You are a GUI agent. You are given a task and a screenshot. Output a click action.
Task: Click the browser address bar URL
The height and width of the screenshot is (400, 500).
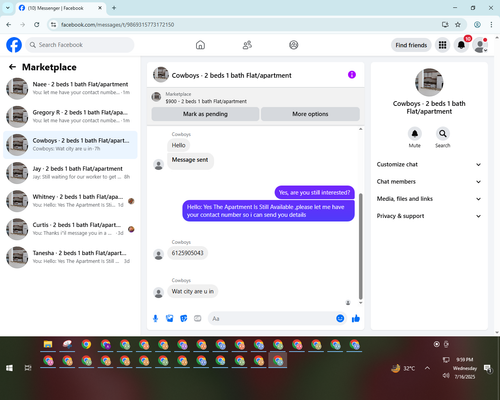pyautogui.click(x=117, y=25)
